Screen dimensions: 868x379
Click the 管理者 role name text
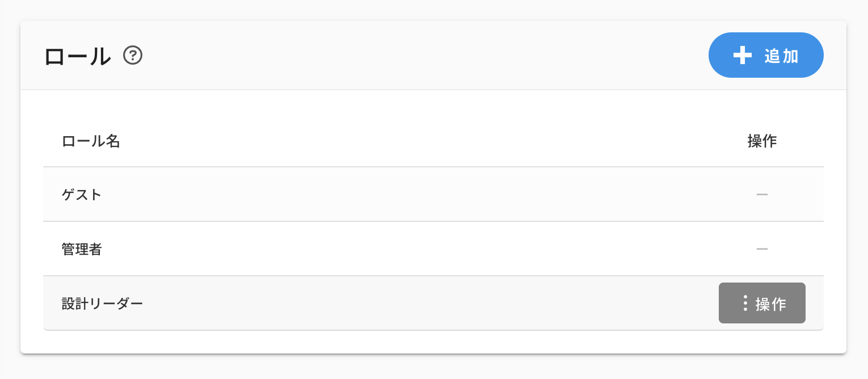[x=82, y=249]
